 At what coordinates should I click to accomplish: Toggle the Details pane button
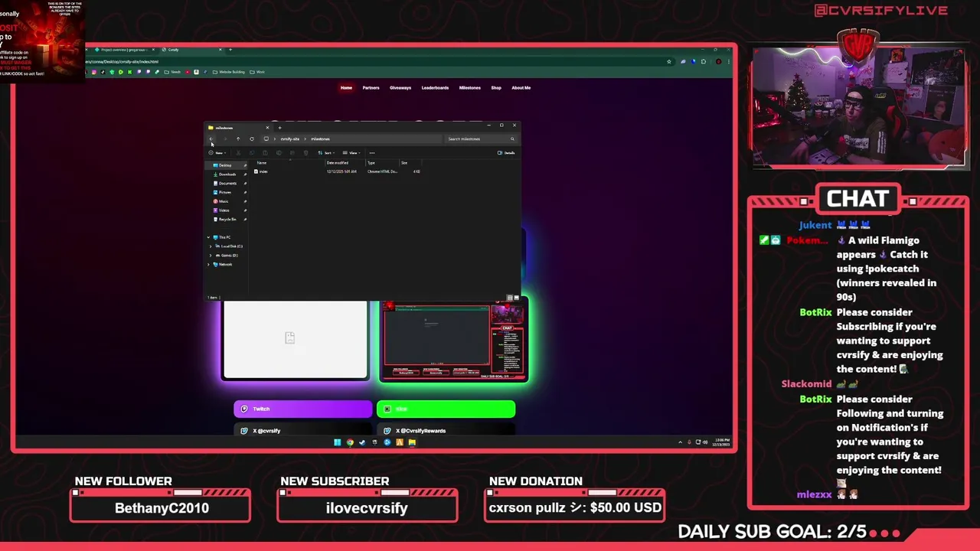pyautogui.click(x=506, y=152)
